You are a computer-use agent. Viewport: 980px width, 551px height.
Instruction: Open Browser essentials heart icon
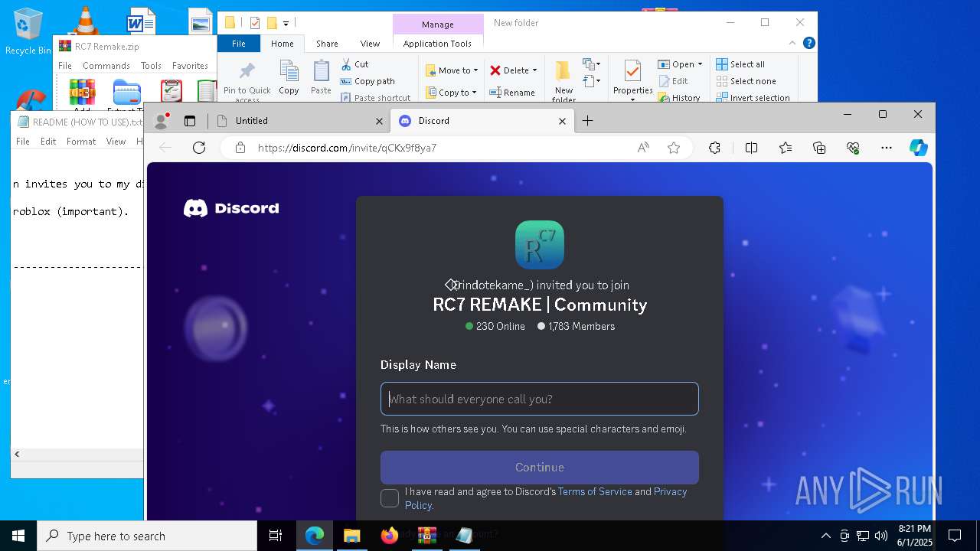pos(853,148)
